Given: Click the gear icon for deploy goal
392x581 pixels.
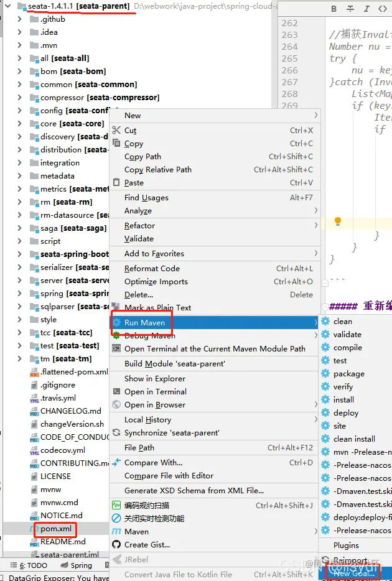Looking at the screenshot, I should 325,412.
